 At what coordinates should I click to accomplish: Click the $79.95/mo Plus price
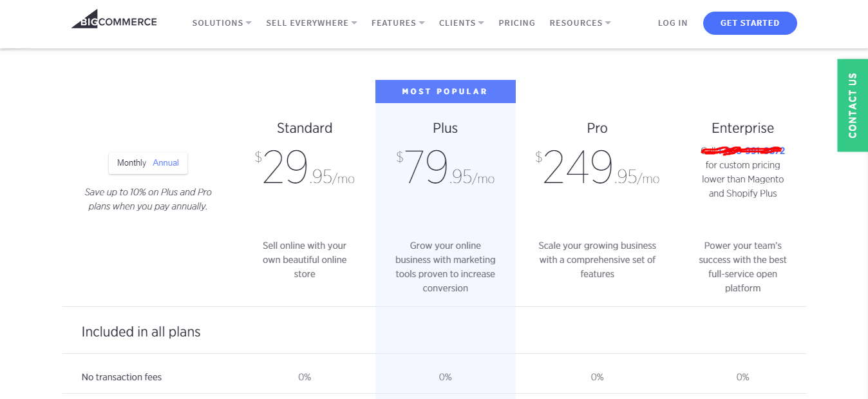tap(445, 168)
